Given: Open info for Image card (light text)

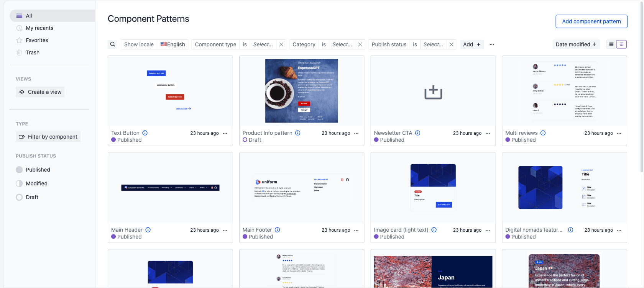Looking at the screenshot, I should tap(434, 230).
